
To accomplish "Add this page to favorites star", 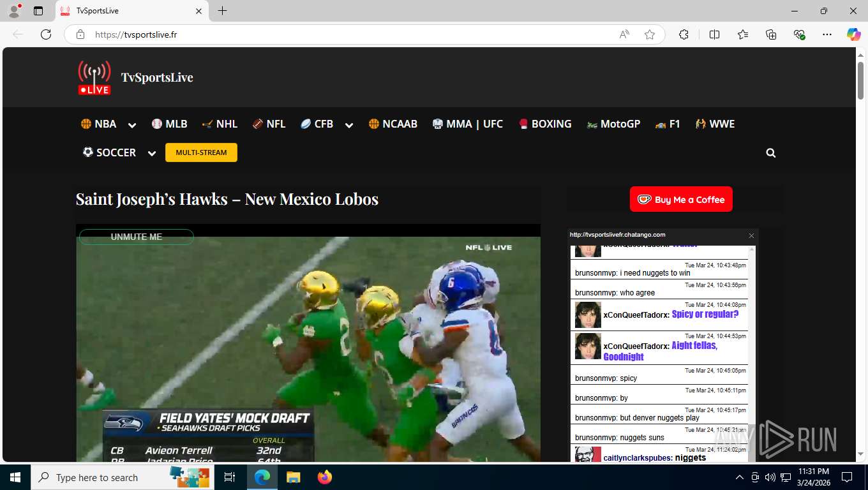I will point(650,34).
